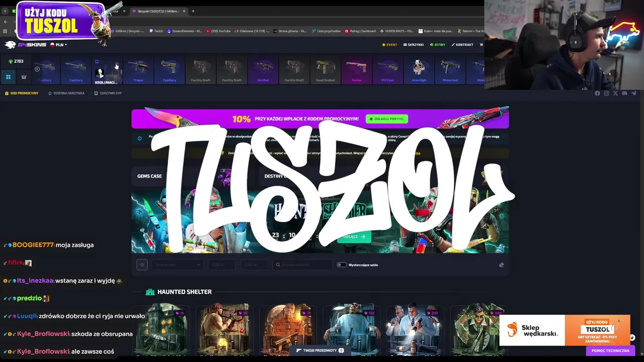This screenshot has height=362, width=644.
Task: Open the PLN currency dropdown
Action: [x=58, y=45]
